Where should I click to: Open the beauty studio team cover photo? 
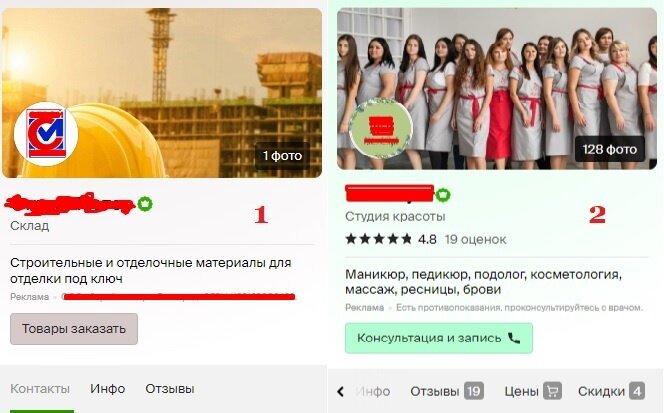pyautogui.click(x=497, y=89)
